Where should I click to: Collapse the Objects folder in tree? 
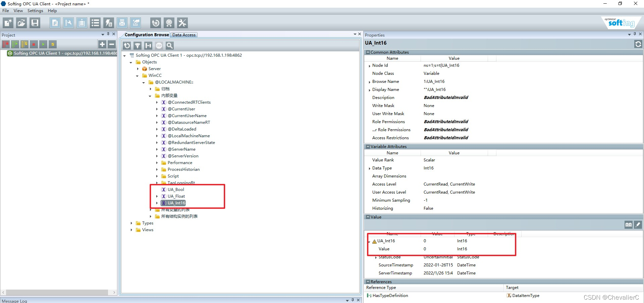[131, 62]
